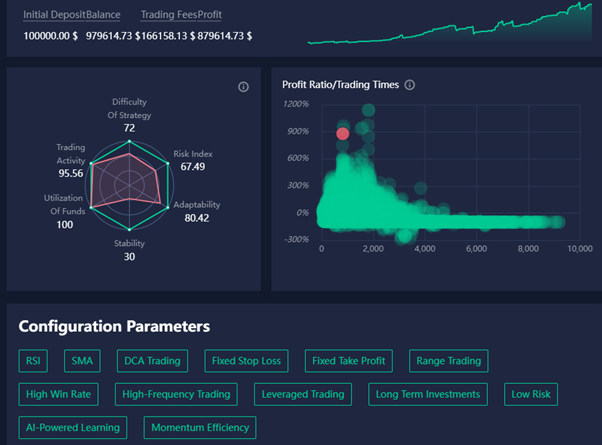Click the Stability axis value on radar
The width and height of the screenshot is (602, 445).
[x=129, y=256]
